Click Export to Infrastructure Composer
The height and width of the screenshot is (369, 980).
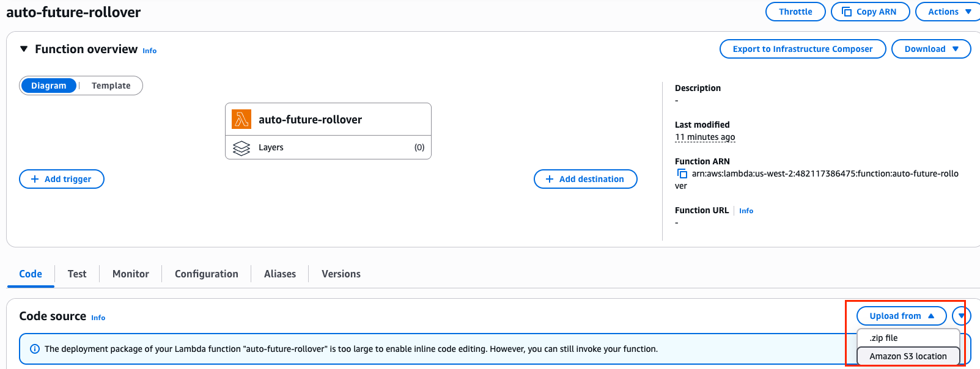(802, 49)
